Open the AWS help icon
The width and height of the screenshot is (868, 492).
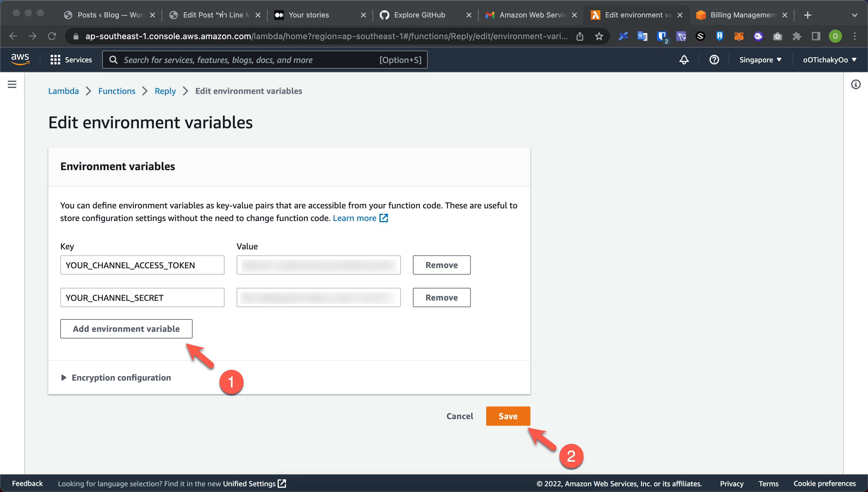click(x=714, y=60)
